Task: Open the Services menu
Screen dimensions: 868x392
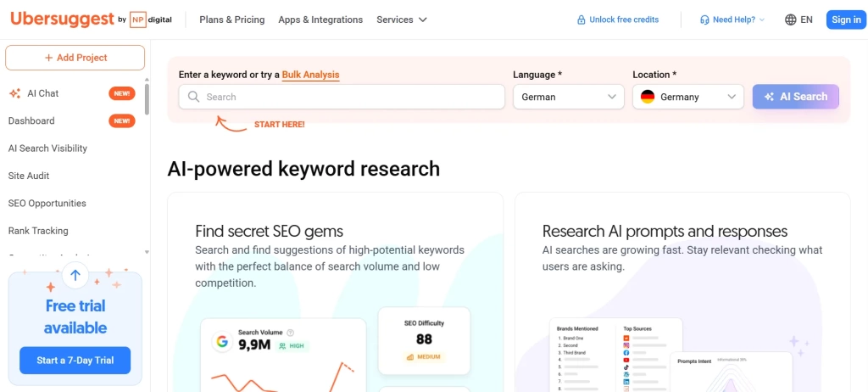Action: [x=402, y=20]
